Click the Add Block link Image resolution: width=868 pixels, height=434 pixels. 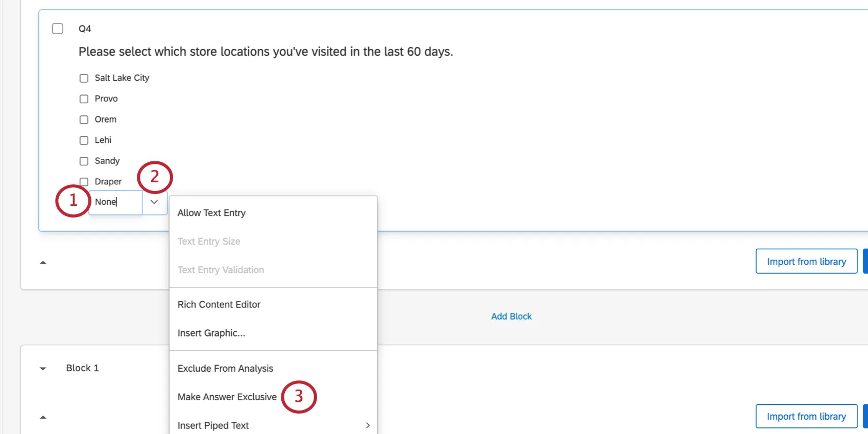click(x=511, y=317)
